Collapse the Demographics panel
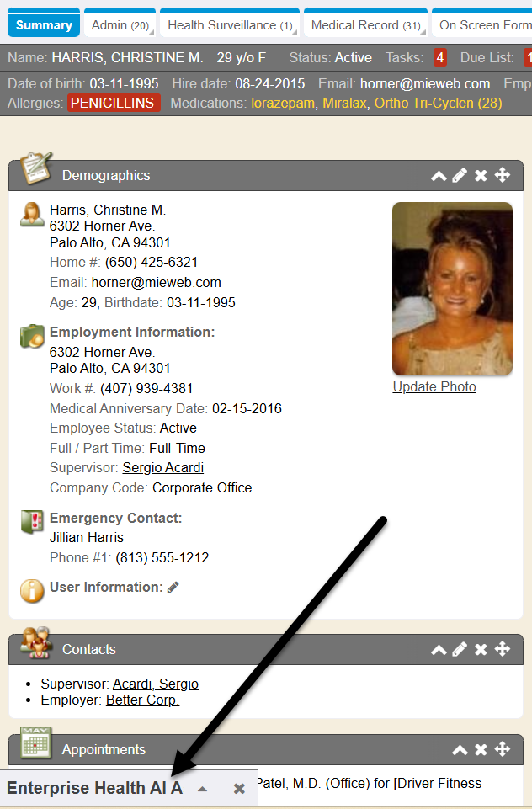 pos(439,176)
